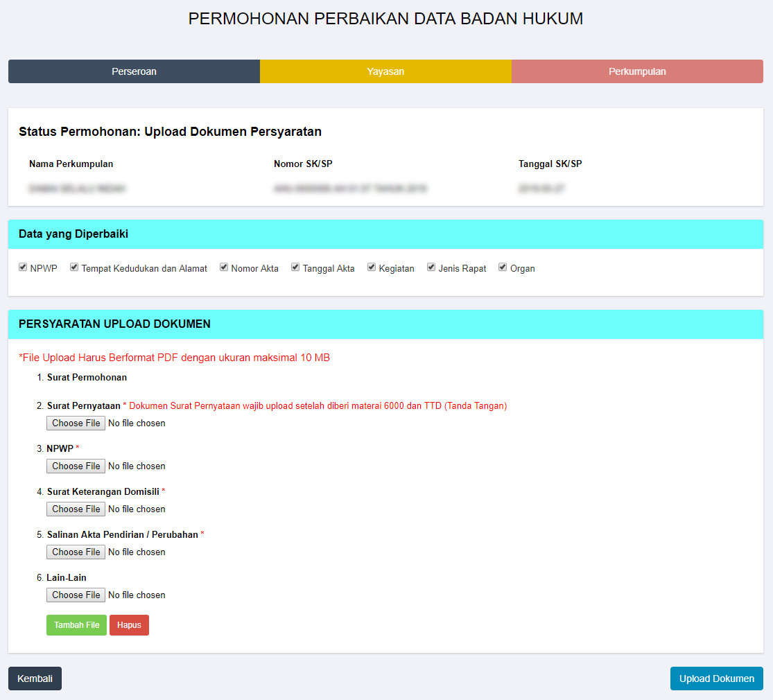
Task: Choose file for Lain-Lain
Action: click(x=76, y=595)
